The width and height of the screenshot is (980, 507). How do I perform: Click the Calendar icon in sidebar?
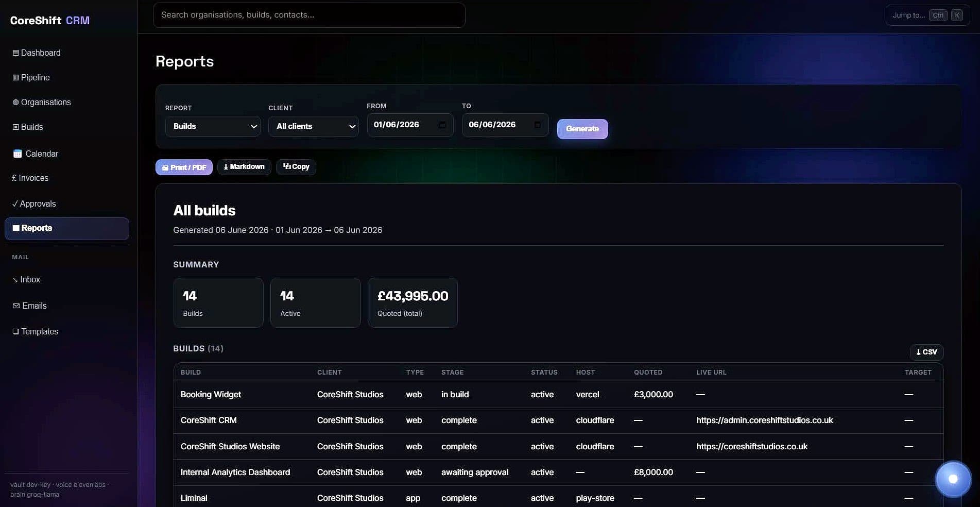pyautogui.click(x=18, y=154)
